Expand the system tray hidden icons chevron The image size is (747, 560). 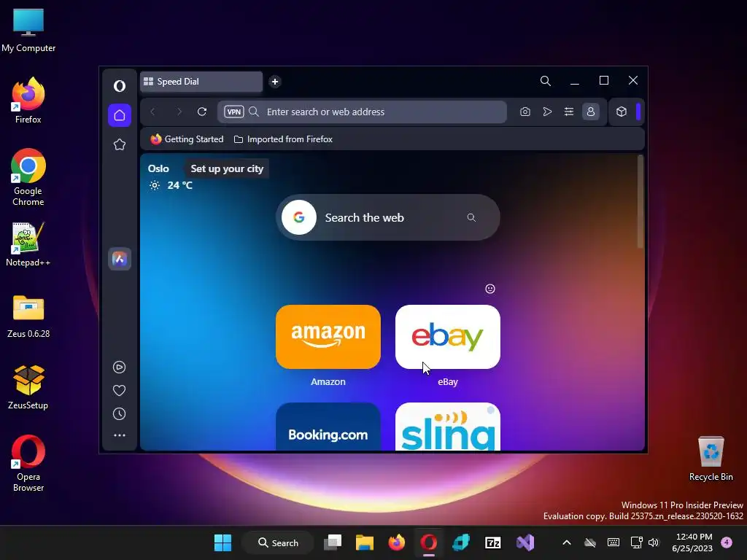(566, 542)
